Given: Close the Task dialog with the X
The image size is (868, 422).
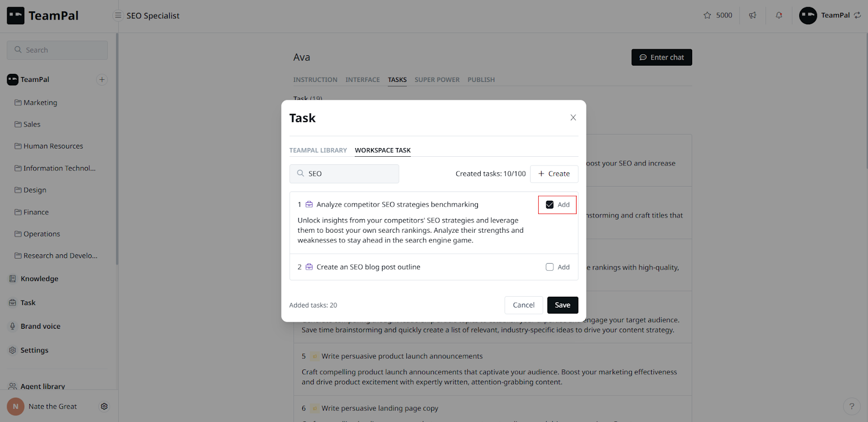Looking at the screenshot, I should 573,118.
